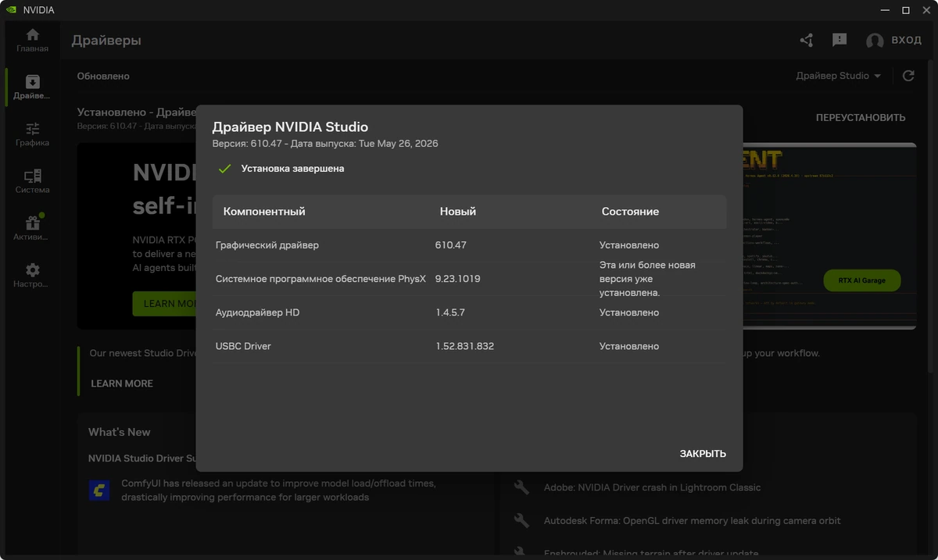Image resolution: width=938 pixels, height=560 pixels.
Task: Click the RTX AI Garage banner thumbnail
Action: [x=829, y=234]
